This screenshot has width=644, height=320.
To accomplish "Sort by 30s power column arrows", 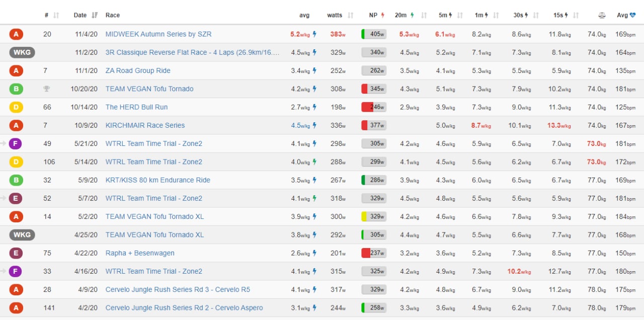I will coord(536,15).
